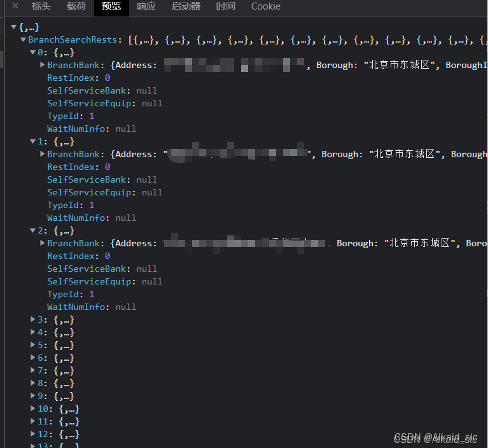Collapse item 1 in the array
Screen dimensions: 488x448
(x=32, y=141)
